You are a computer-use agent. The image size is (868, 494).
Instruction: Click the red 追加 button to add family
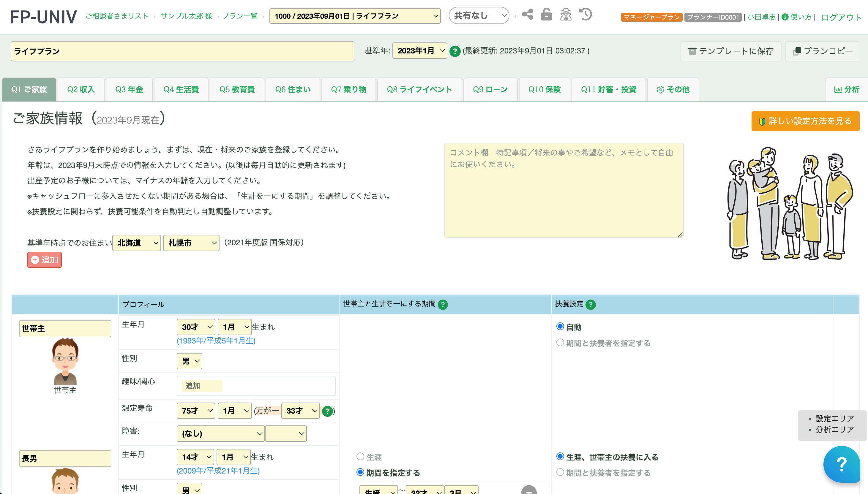(x=44, y=259)
